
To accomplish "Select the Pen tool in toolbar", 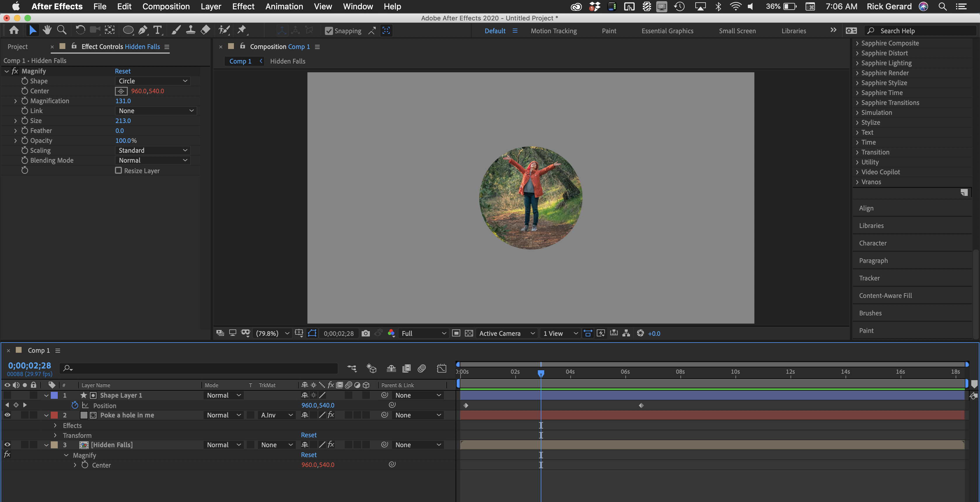I will tap(143, 30).
